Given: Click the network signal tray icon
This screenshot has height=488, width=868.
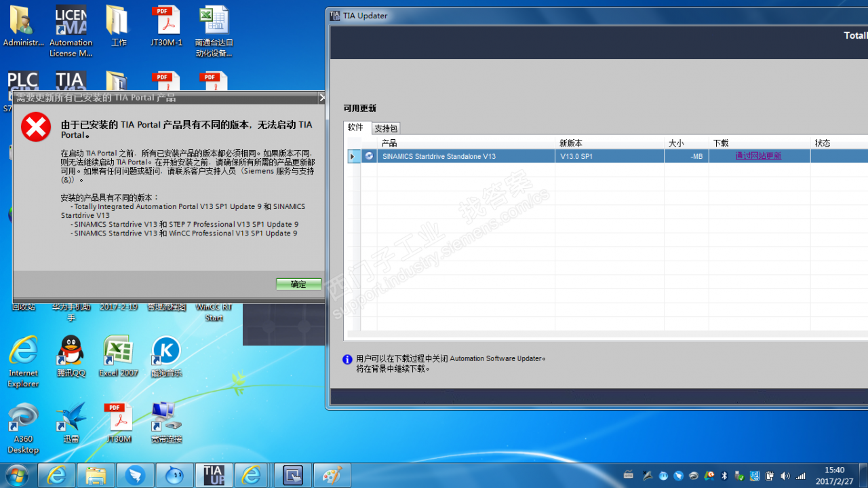Looking at the screenshot, I should [801, 476].
